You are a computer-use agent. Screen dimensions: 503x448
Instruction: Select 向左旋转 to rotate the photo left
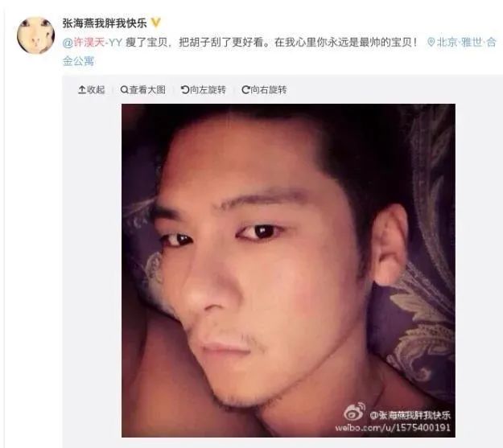(x=208, y=90)
